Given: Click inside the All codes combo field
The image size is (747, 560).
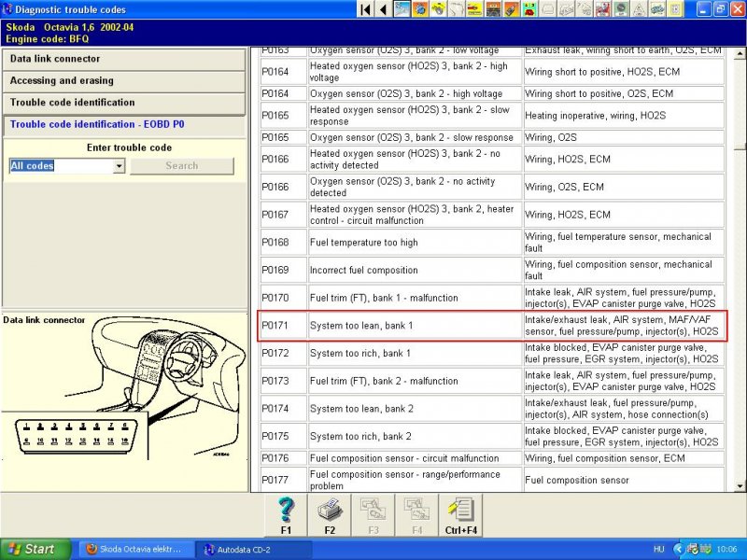Looking at the screenshot, I should pyautogui.click(x=62, y=166).
